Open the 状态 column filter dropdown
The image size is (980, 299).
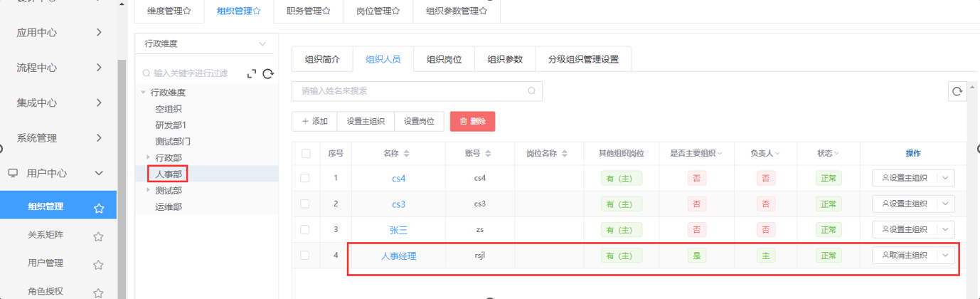836,154
